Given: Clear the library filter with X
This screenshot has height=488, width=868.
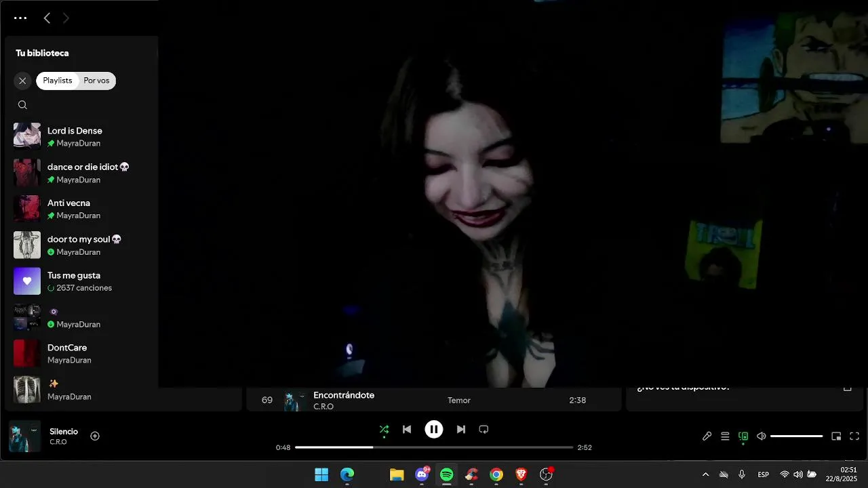Looking at the screenshot, I should click(22, 81).
